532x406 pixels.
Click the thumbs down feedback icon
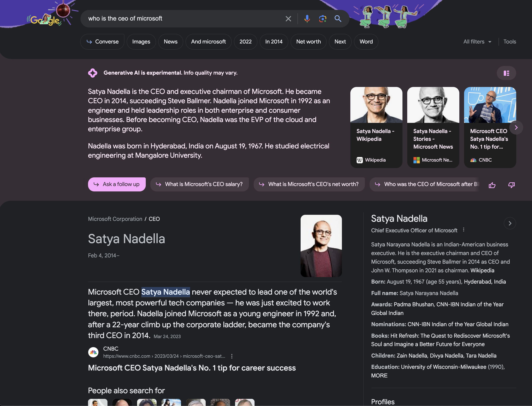[x=511, y=184]
